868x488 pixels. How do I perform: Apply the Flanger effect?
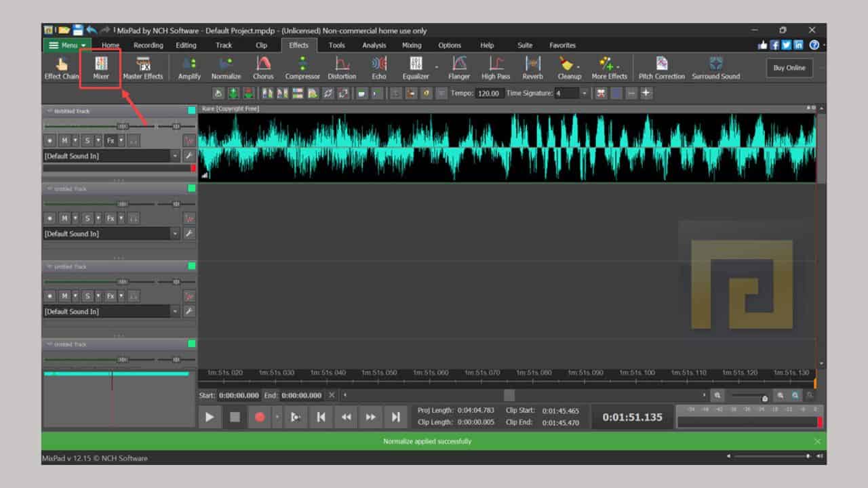(x=459, y=68)
